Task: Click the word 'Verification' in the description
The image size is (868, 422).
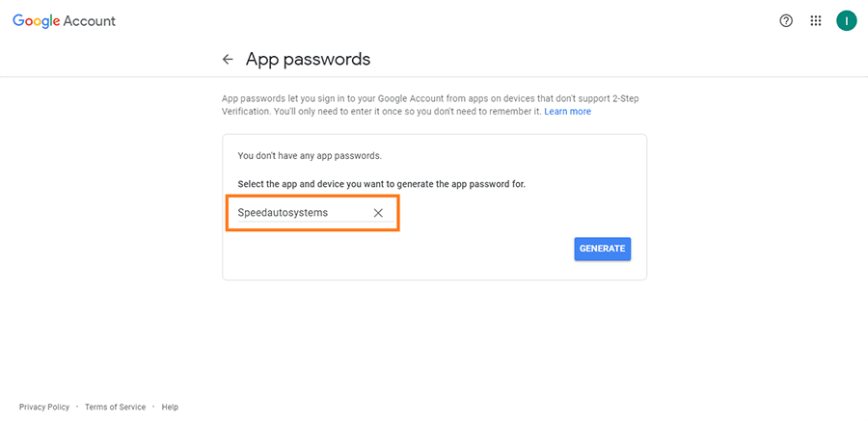Action: (241, 111)
